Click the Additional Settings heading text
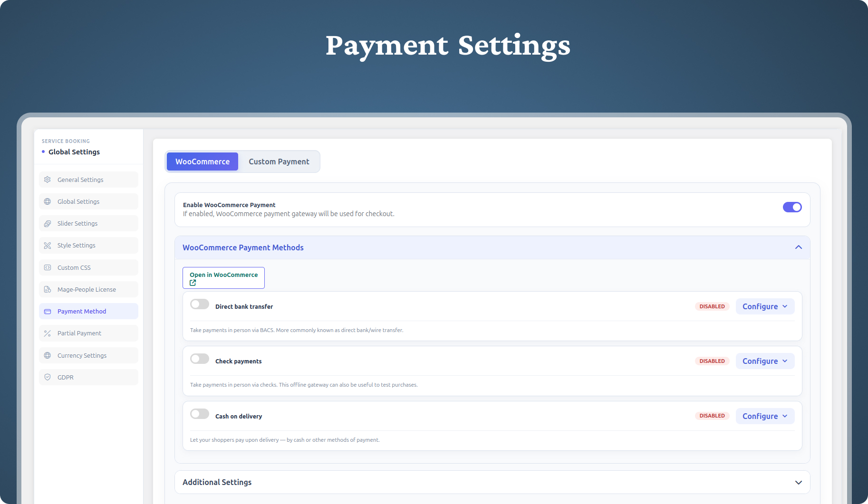 (x=217, y=482)
